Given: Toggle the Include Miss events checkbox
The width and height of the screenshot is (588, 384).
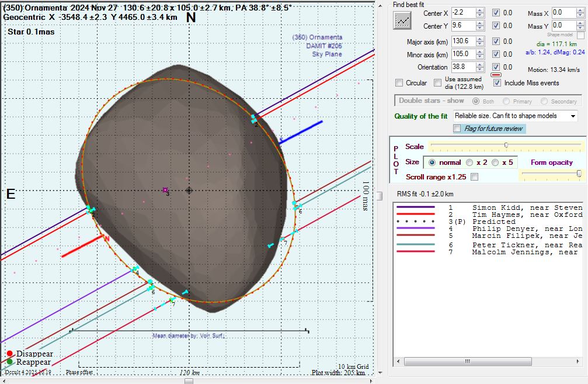Looking at the screenshot, I should click(x=497, y=83).
